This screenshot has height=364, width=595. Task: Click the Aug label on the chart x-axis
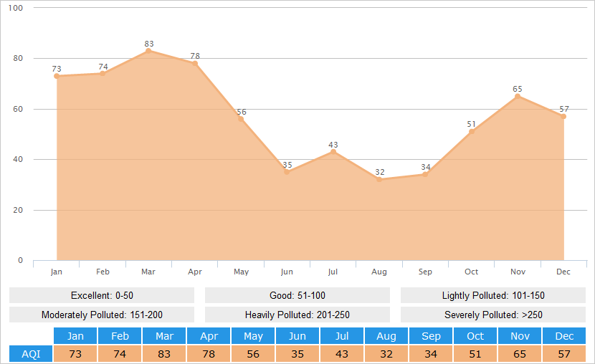coord(379,272)
